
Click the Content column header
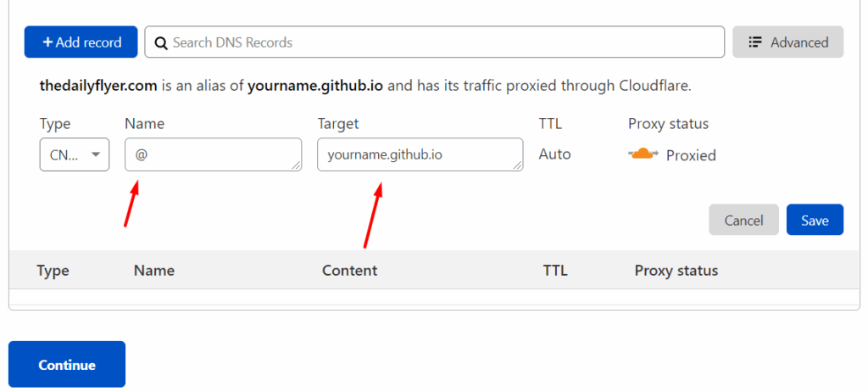[x=349, y=271]
